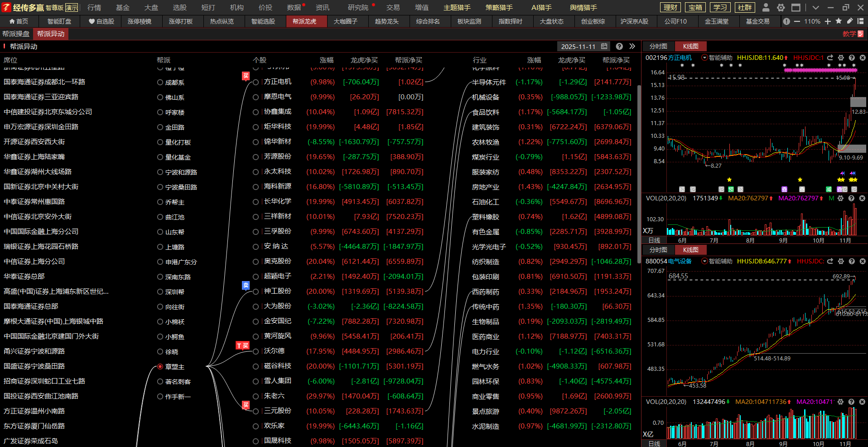Open the 涨停打板 tab

click(181, 21)
